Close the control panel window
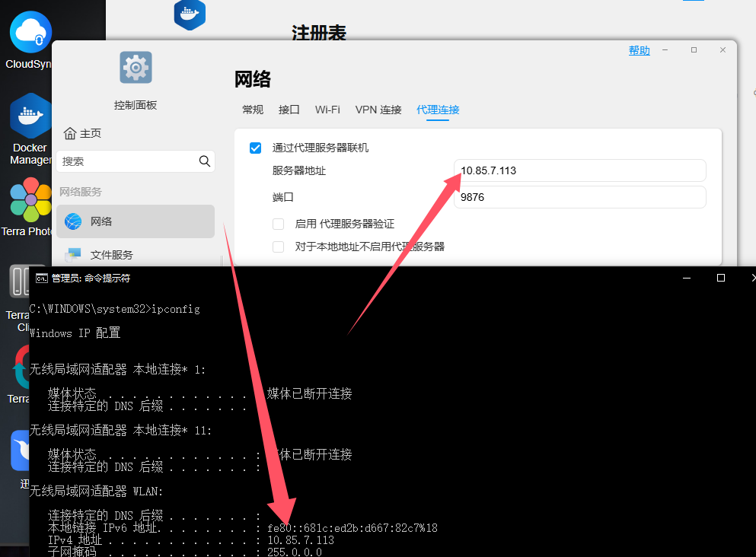The height and width of the screenshot is (557, 756). [723, 50]
